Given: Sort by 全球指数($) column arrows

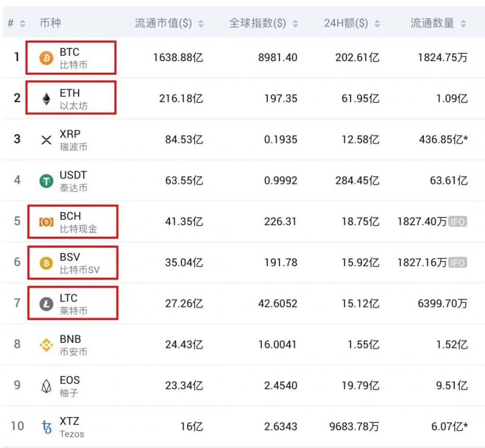Looking at the screenshot, I should coord(295,23).
